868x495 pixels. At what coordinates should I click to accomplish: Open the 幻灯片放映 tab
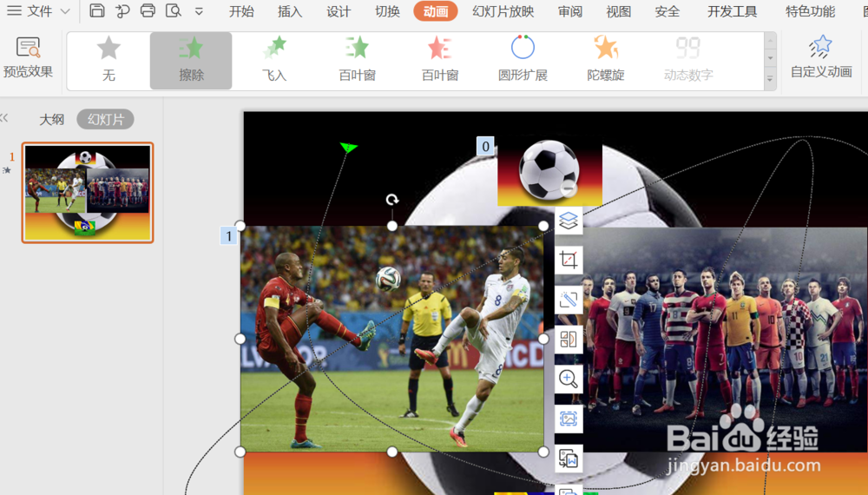pyautogui.click(x=503, y=11)
